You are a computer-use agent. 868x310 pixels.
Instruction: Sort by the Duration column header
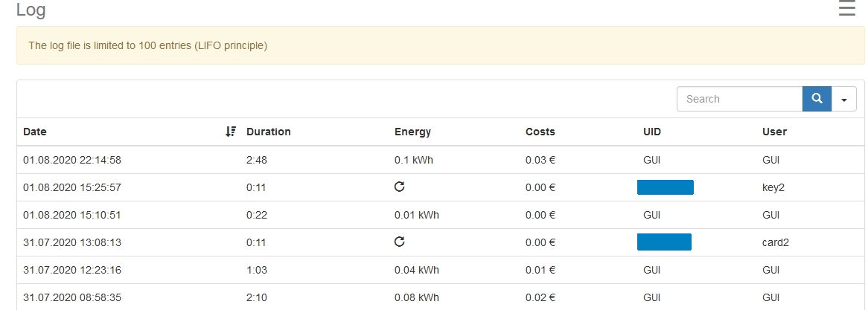click(x=268, y=132)
